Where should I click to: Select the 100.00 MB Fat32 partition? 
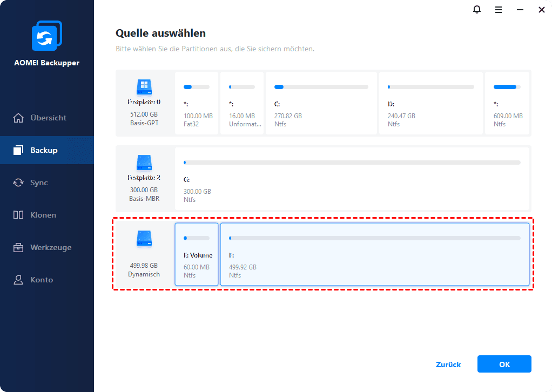pyautogui.click(x=197, y=103)
